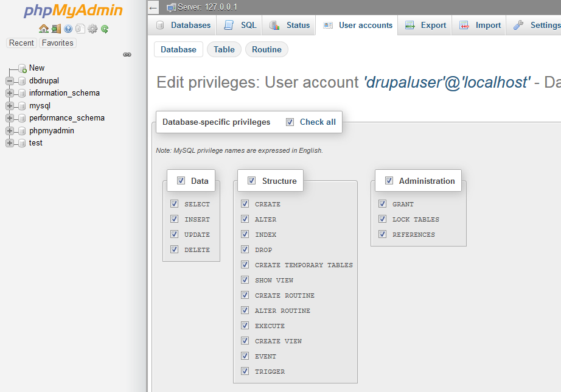Click the phpmyadmin database cylinder icon
Viewport: 561px width, 392px height.
click(22, 131)
